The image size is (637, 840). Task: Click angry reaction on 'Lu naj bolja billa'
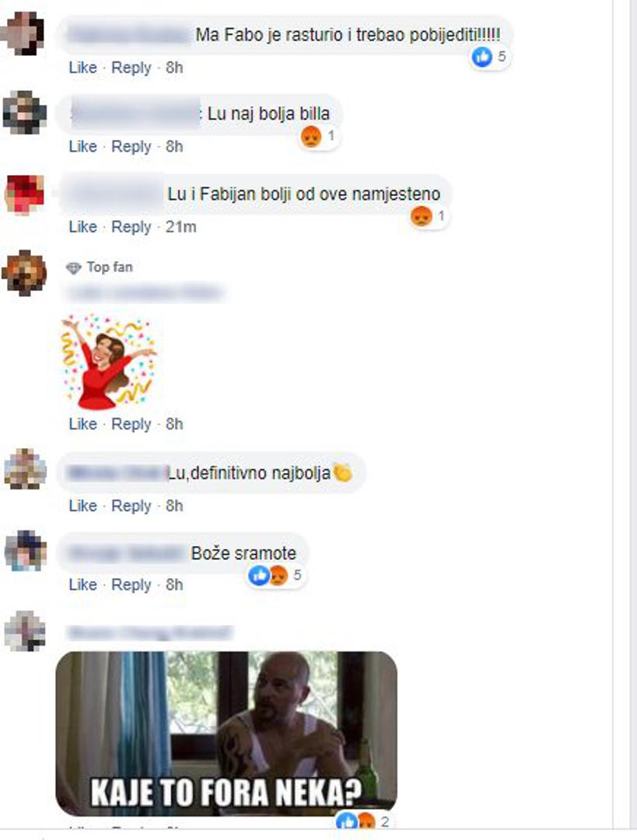(x=311, y=136)
